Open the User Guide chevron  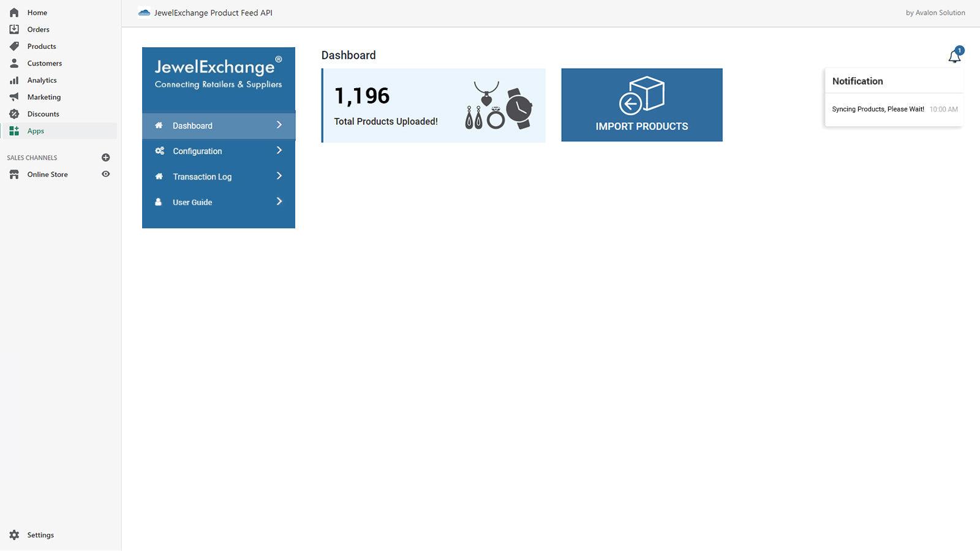click(279, 201)
